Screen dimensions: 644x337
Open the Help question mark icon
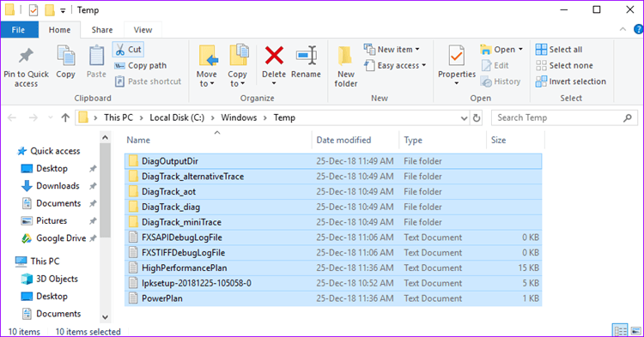click(x=638, y=29)
